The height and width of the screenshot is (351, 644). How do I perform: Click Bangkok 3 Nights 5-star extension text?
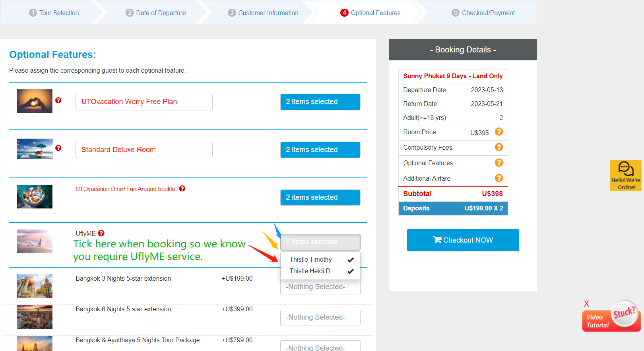coord(123,279)
